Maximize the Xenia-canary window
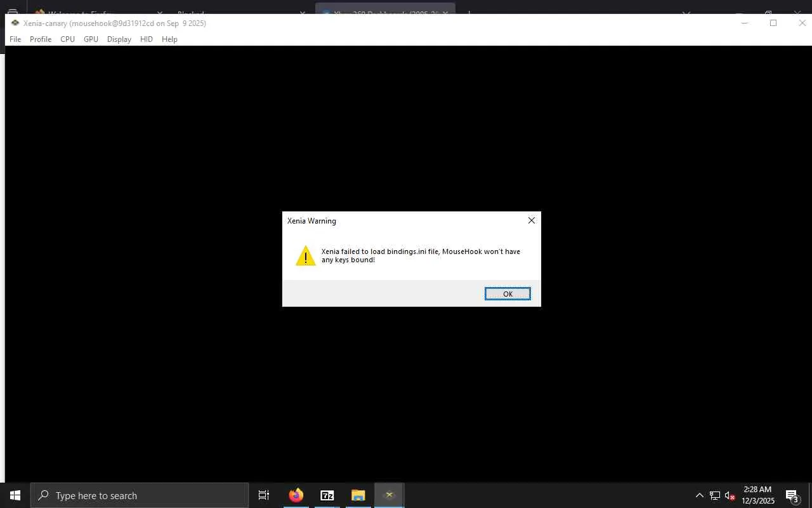812x508 pixels. click(773, 23)
